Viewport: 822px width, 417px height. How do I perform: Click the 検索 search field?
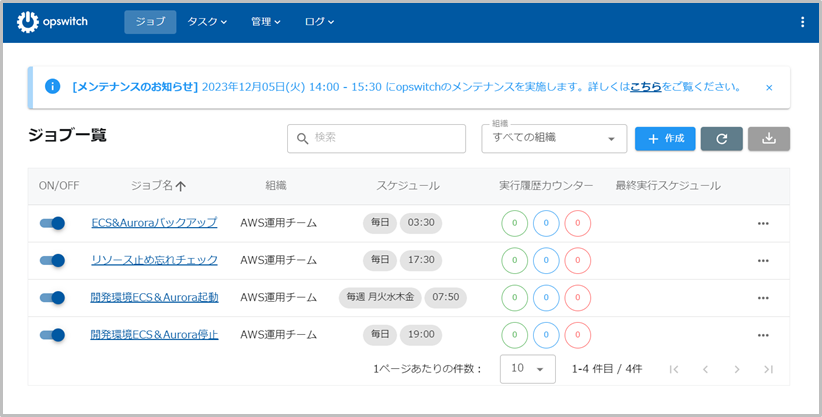point(377,139)
